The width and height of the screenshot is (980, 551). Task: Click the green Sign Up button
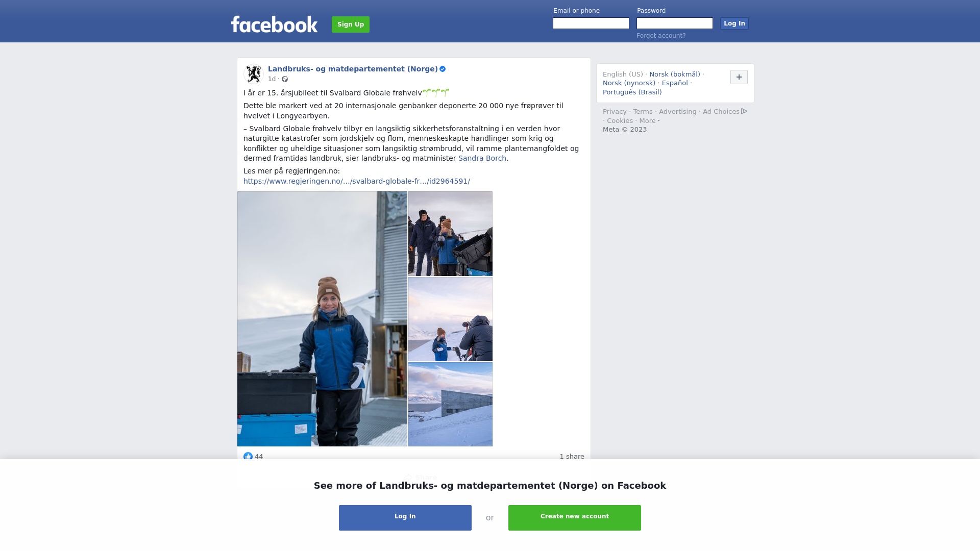click(x=351, y=24)
